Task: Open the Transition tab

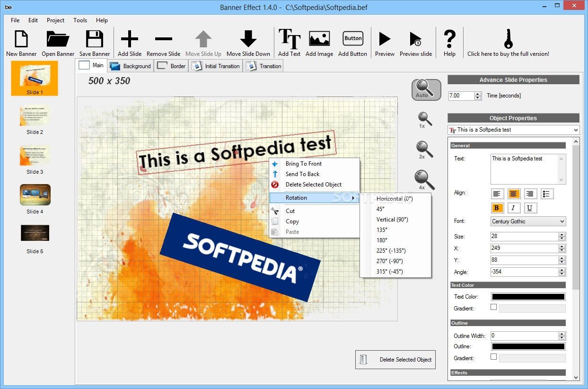Action: click(x=263, y=66)
